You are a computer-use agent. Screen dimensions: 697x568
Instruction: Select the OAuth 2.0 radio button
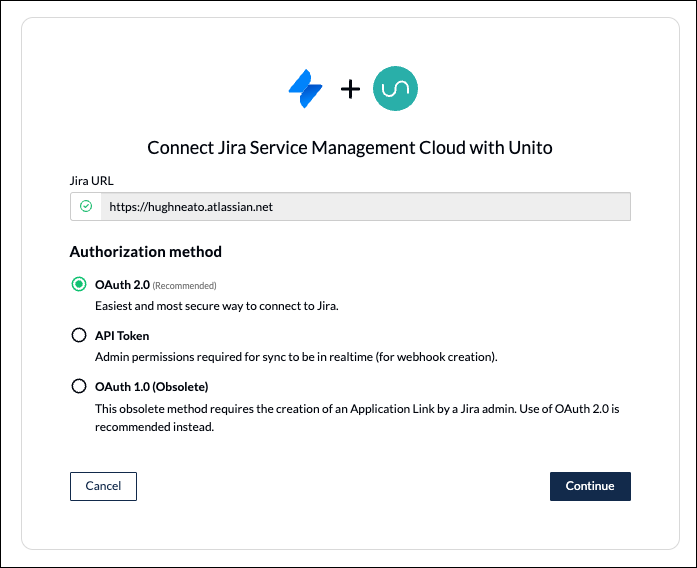coord(79,284)
